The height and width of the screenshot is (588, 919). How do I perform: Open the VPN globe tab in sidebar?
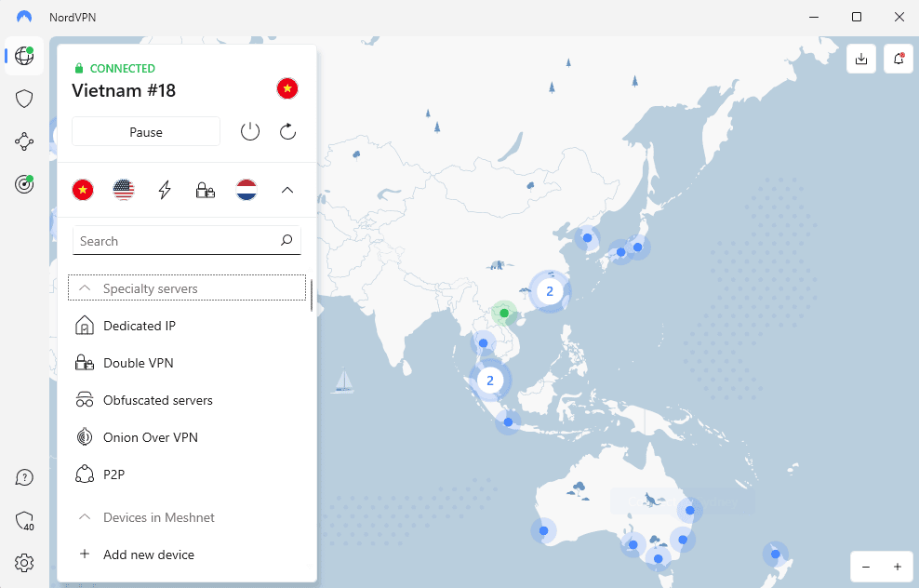pyautogui.click(x=24, y=56)
